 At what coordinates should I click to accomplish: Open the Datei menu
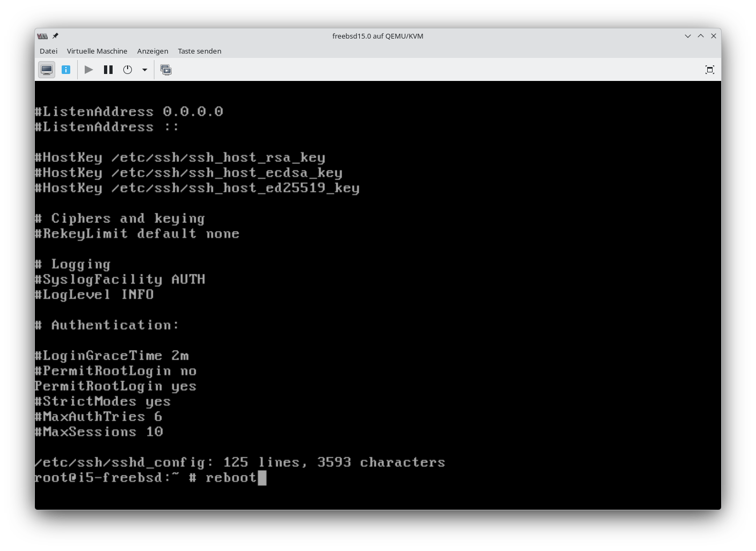coord(48,51)
